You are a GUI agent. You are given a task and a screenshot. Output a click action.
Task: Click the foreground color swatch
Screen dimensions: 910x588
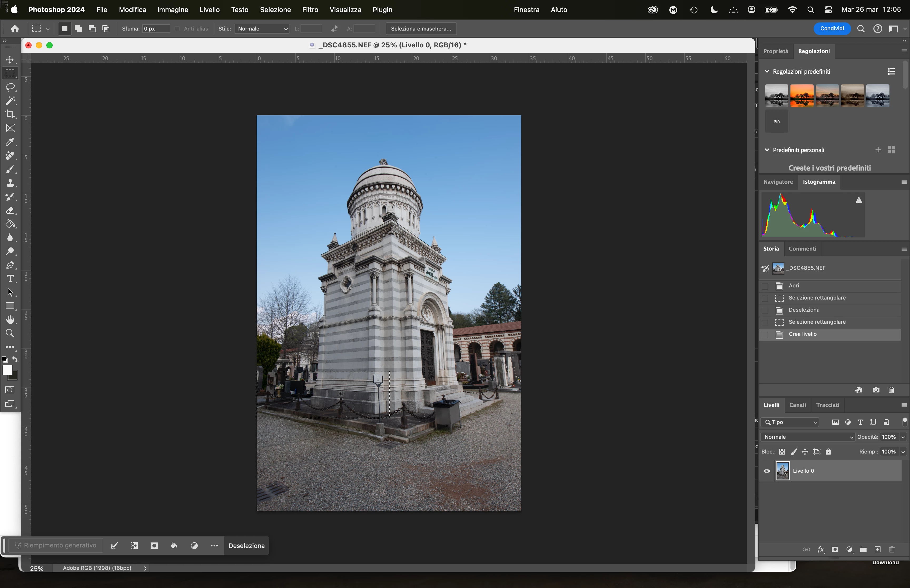point(7,370)
